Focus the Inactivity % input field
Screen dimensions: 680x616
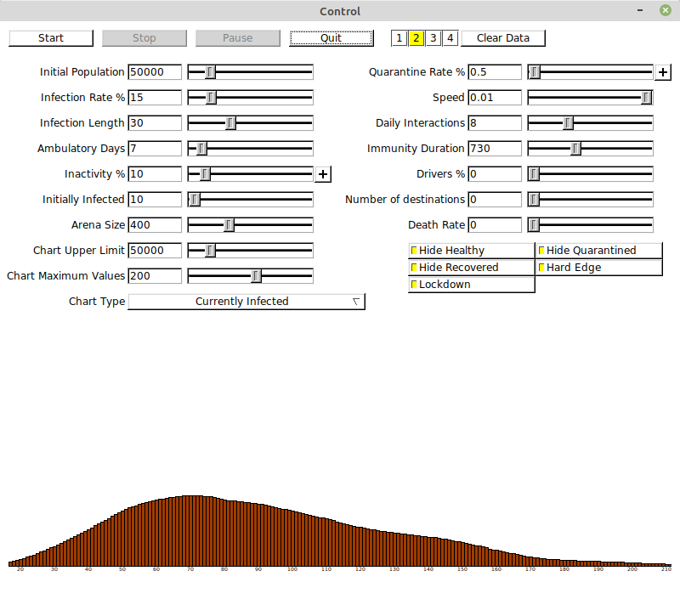pos(155,174)
